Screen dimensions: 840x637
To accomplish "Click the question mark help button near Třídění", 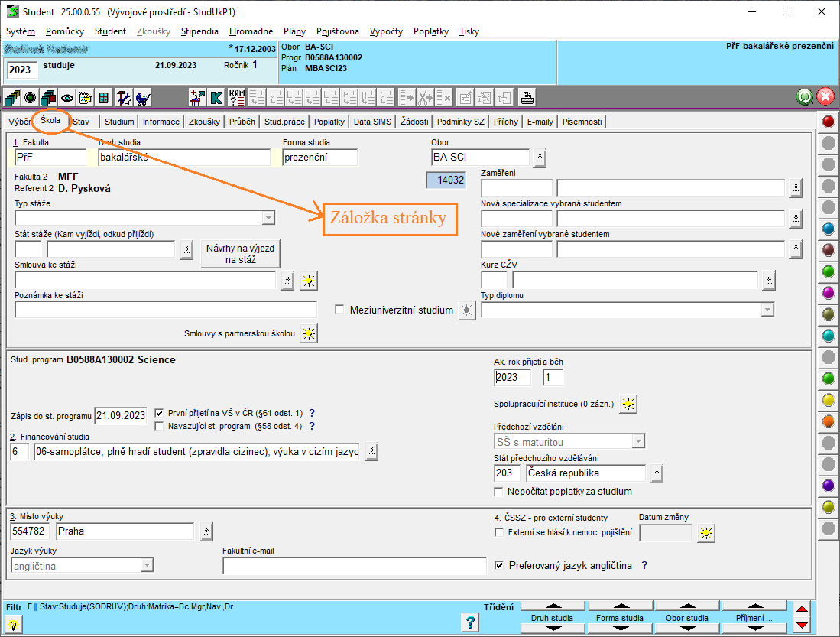I will point(471,622).
